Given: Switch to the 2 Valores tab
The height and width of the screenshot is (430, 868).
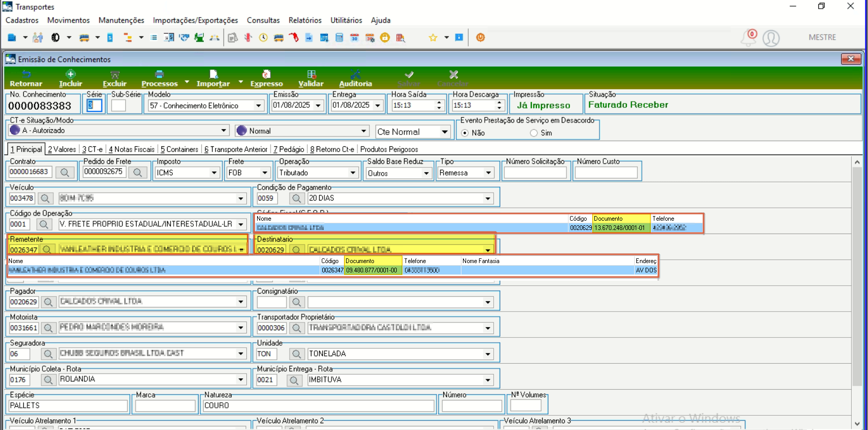Looking at the screenshot, I should tap(62, 149).
